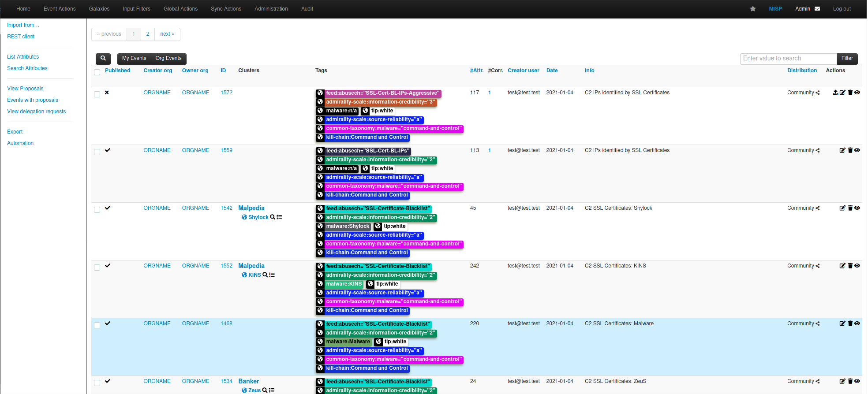Click the share icon beside Community for event 1572

point(818,93)
